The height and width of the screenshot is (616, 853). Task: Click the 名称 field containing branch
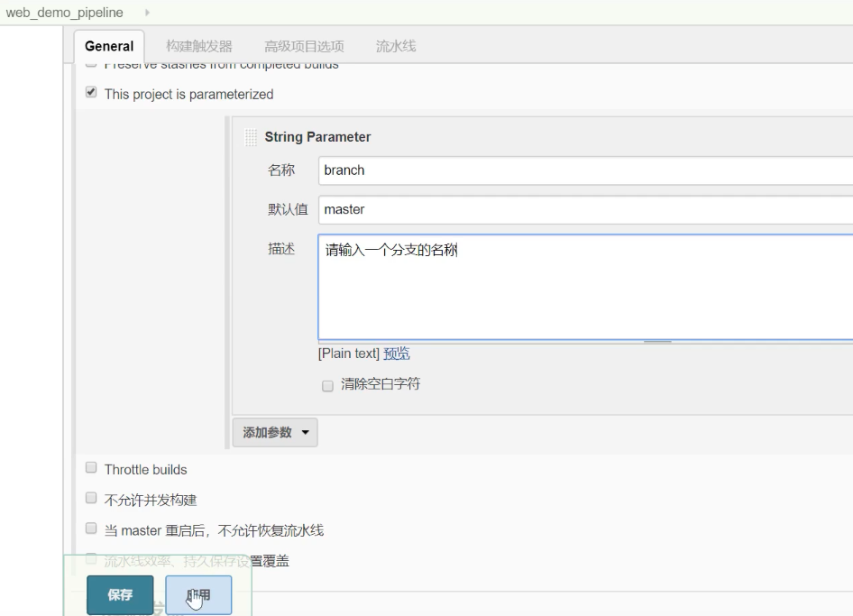585,170
